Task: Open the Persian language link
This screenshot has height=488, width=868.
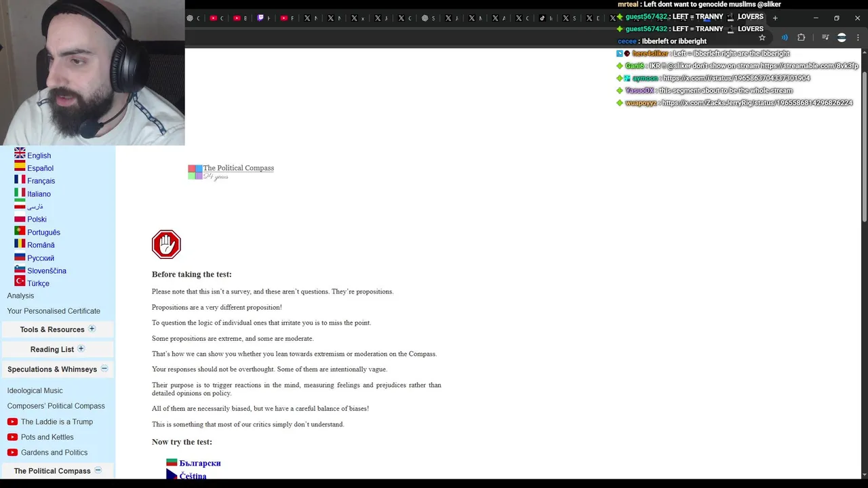Action: click(35, 207)
